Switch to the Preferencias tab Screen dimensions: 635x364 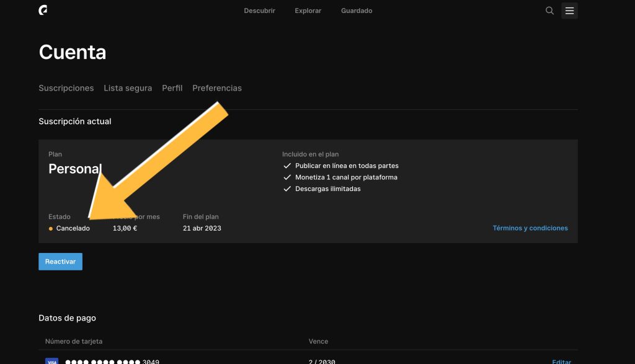pyautogui.click(x=217, y=88)
